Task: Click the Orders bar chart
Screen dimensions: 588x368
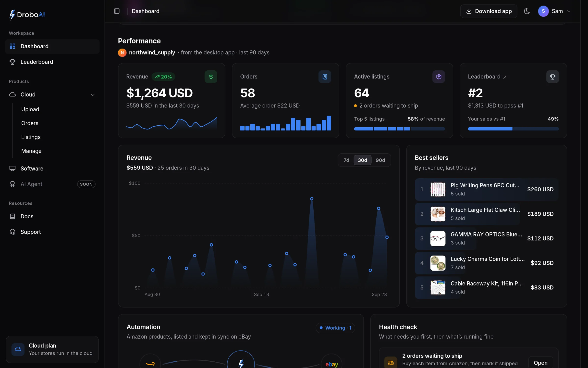Action: pyautogui.click(x=285, y=123)
